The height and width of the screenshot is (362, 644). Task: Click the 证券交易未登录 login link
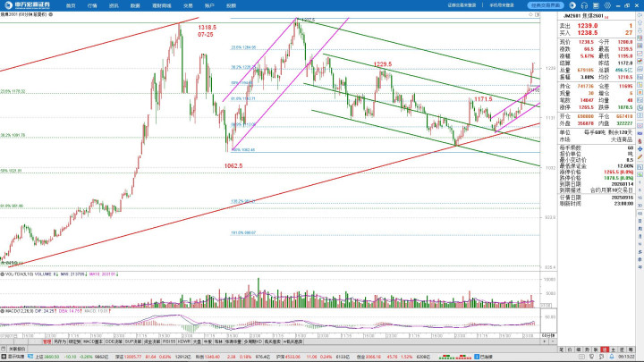point(462,5)
